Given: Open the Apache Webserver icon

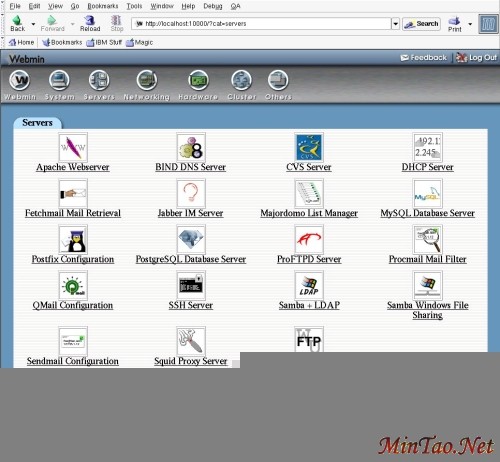Looking at the screenshot, I should pyautogui.click(x=73, y=147).
